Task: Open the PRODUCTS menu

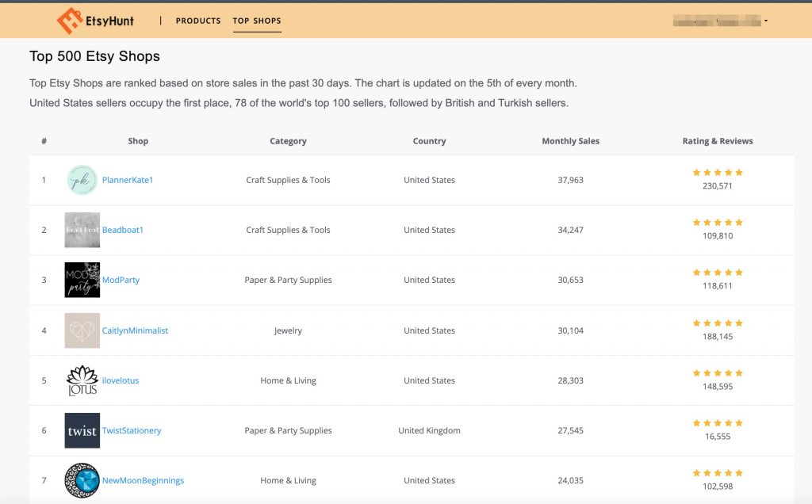Action: 198,21
